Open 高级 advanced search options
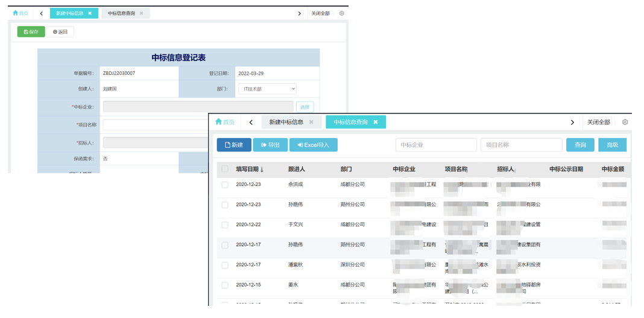The image size is (644, 318). tap(612, 145)
